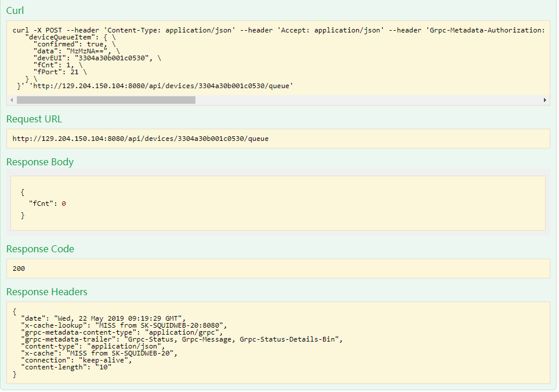Viewport: 559px width, 392px height.
Task: Click the "fCnt": 0 line in Response Body
Action: click(x=47, y=204)
